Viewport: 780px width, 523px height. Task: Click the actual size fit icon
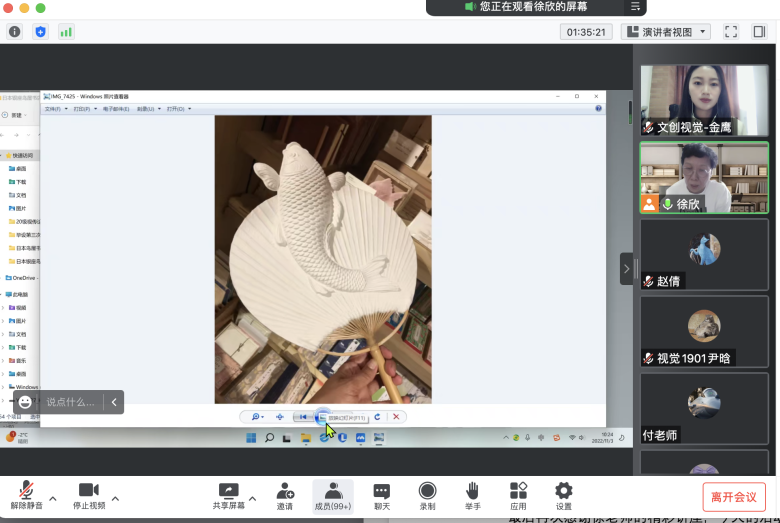(280, 417)
